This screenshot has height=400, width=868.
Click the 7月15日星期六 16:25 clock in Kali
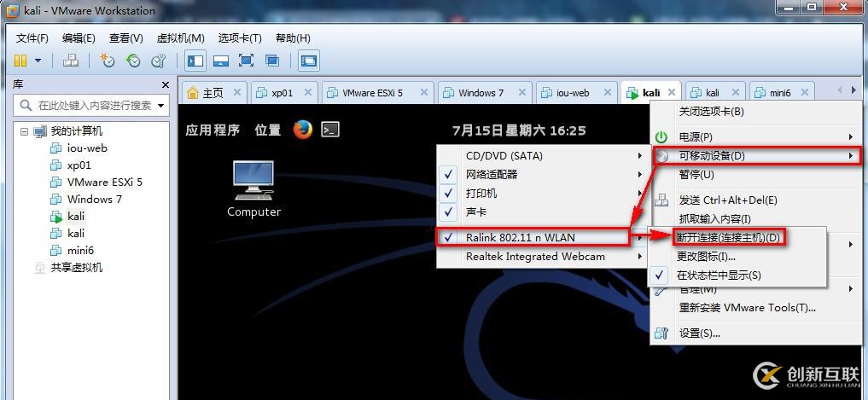click(519, 130)
